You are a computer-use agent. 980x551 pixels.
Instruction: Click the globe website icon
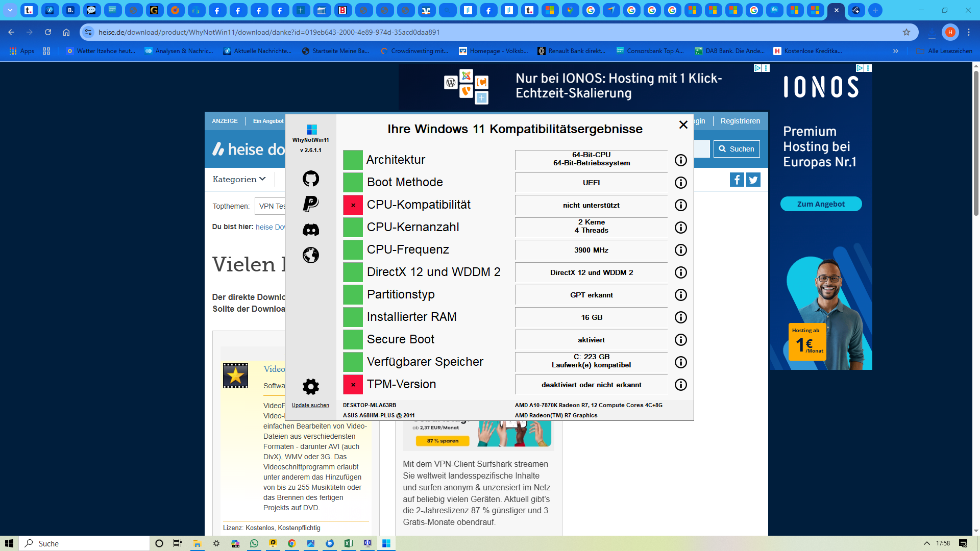point(310,255)
